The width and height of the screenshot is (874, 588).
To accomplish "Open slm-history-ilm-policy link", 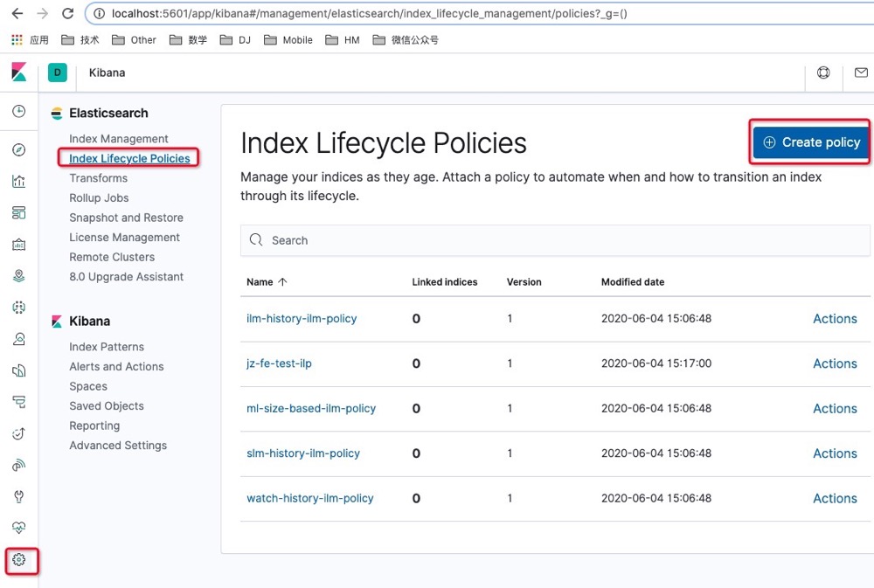I will pos(303,453).
